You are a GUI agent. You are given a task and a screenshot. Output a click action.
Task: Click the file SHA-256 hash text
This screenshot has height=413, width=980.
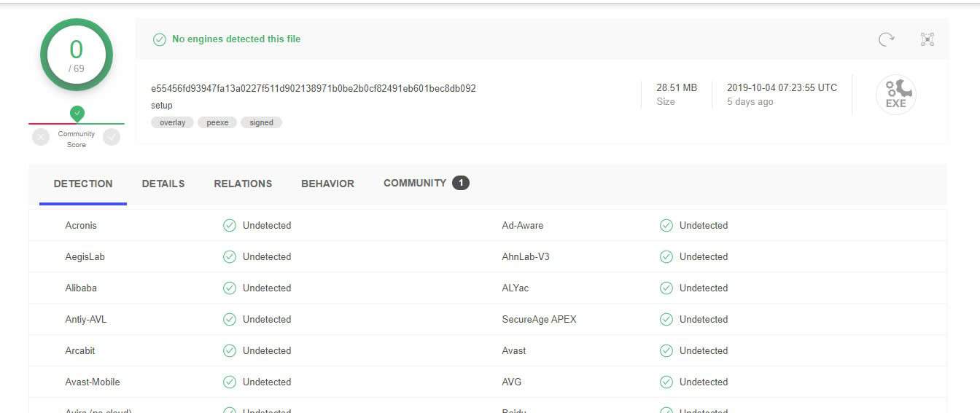tap(314, 88)
